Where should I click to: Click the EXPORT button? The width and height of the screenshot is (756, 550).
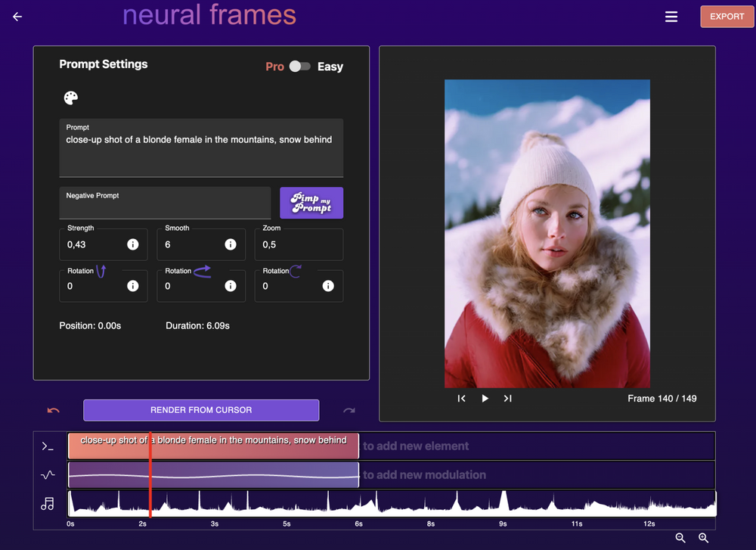(727, 17)
